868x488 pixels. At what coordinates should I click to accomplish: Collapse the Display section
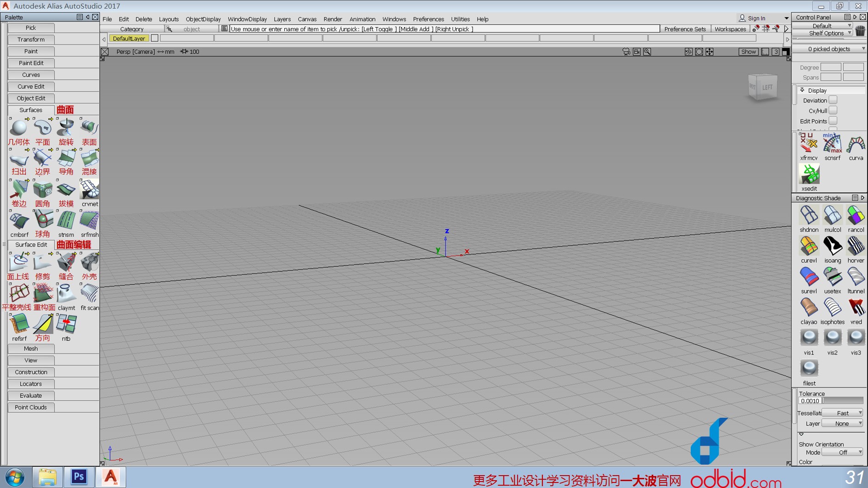[x=802, y=90]
